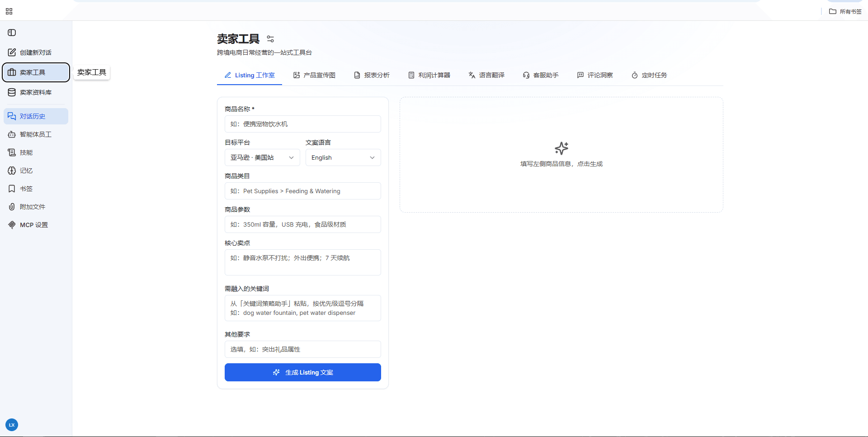
Task: Click the 记忆 brain icon
Action: (12, 171)
